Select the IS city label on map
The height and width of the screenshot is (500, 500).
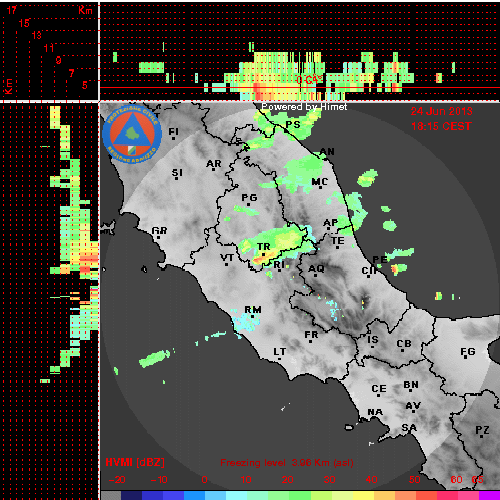[x=373, y=340]
